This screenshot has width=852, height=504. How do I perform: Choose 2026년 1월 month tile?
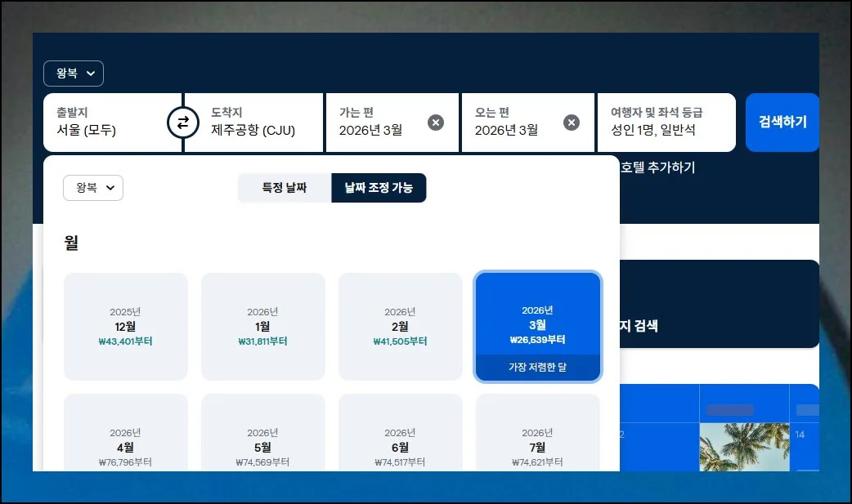tap(263, 327)
